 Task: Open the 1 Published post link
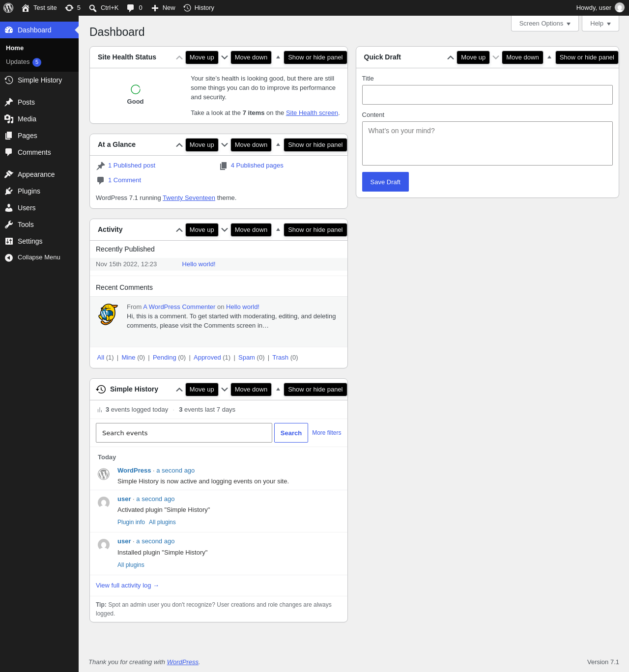click(x=132, y=166)
